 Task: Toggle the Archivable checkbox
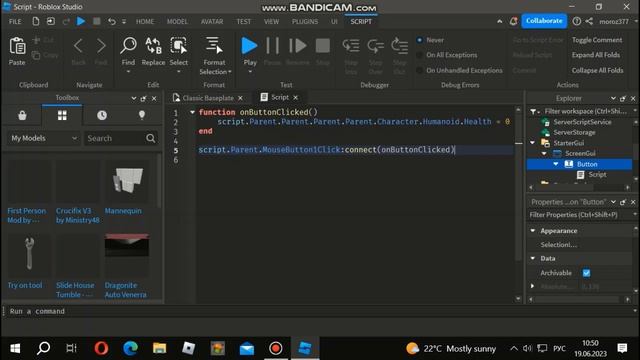(x=586, y=273)
